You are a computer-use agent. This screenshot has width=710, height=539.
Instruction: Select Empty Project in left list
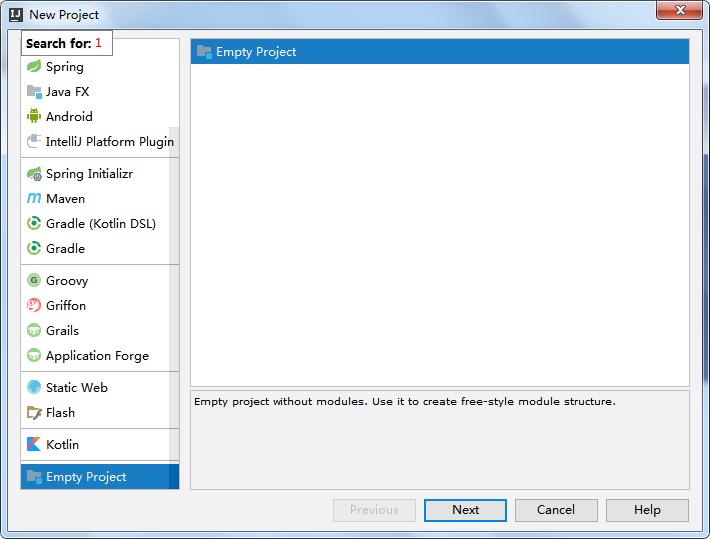100,476
